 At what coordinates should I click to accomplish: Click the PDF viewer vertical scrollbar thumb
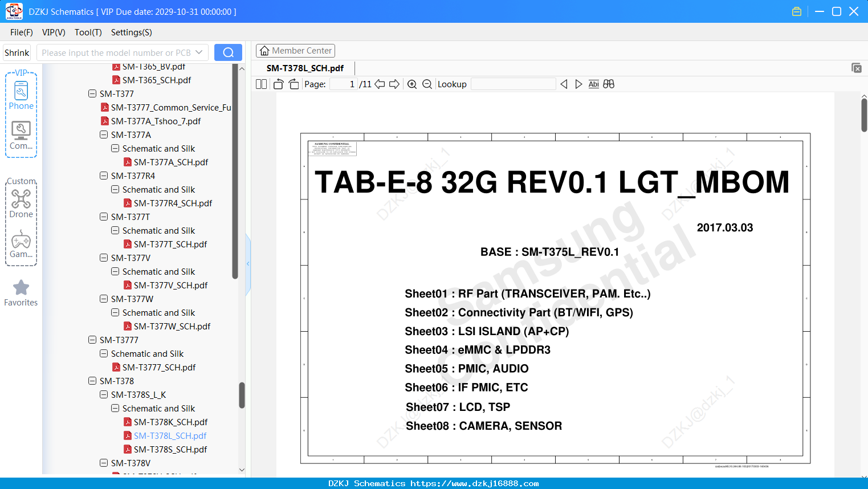tap(864, 115)
